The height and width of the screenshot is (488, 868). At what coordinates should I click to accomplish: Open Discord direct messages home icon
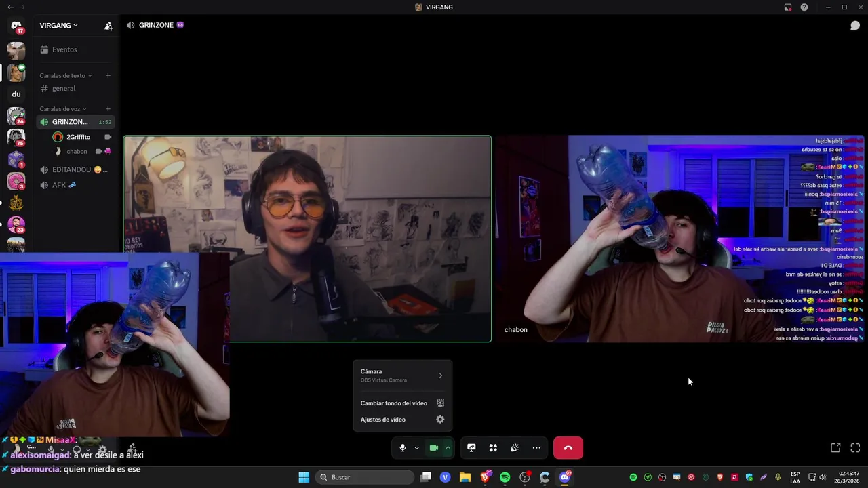16,26
